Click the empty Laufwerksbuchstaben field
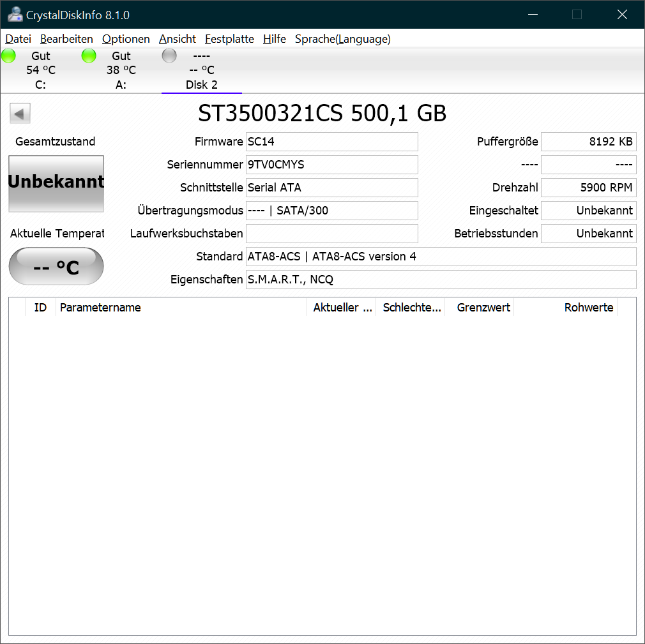 coord(332,234)
